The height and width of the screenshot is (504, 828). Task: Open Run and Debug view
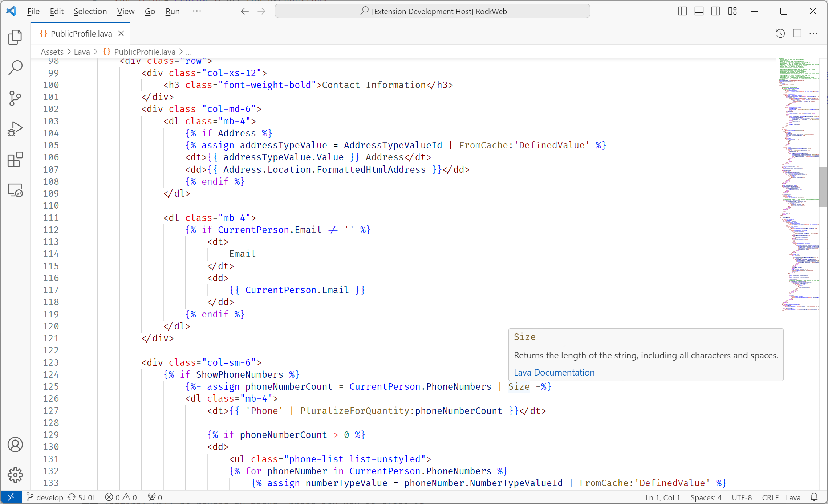[15, 129]
